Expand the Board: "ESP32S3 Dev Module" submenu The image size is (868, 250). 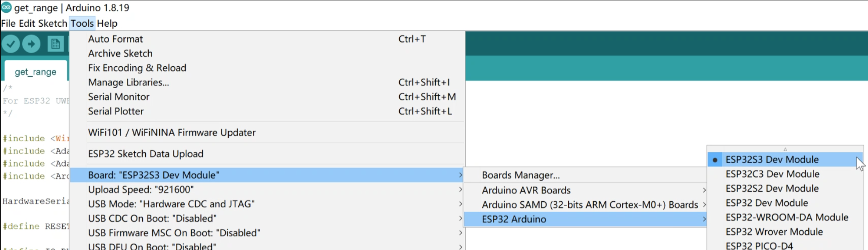[x=267, y=175]
